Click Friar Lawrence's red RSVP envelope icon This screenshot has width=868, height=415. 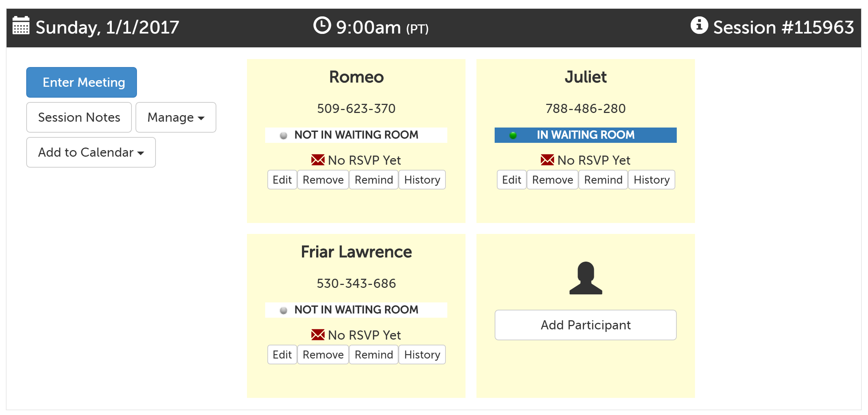[318, 335]
